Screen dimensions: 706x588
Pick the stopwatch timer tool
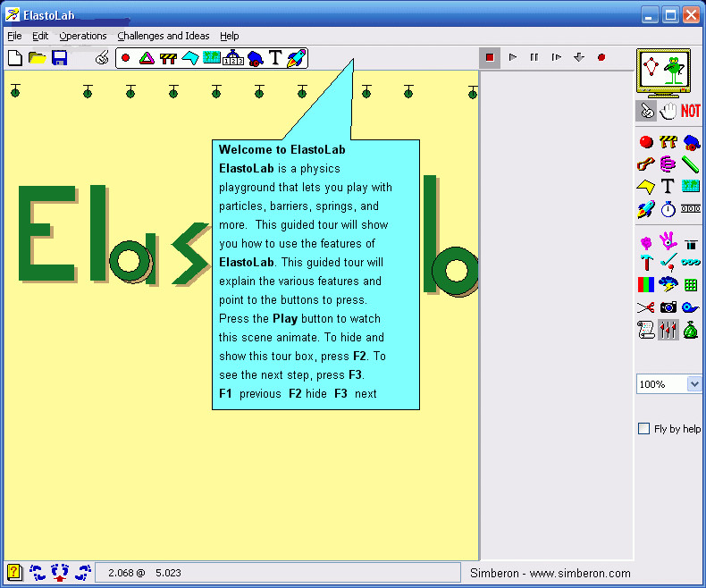[668, 209]
